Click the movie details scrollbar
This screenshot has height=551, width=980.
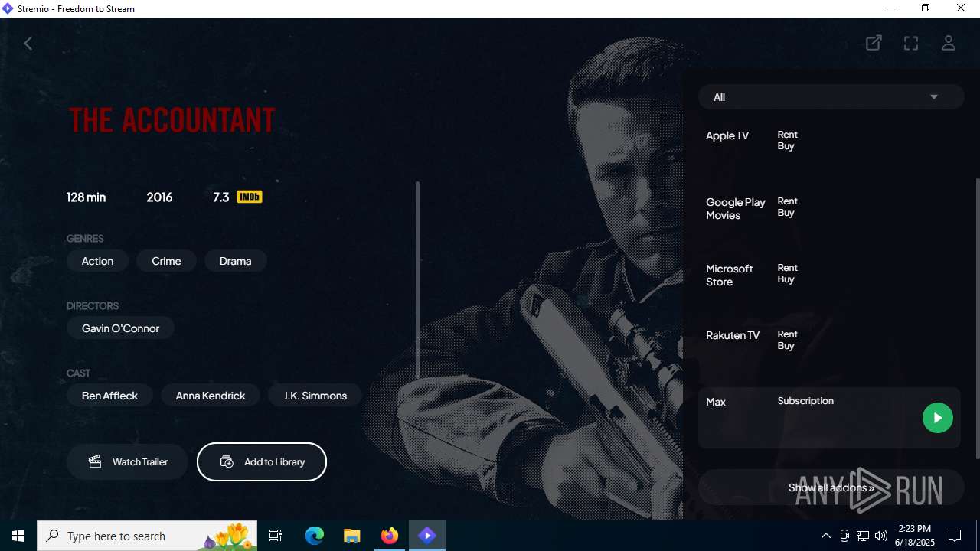(417, 279)
